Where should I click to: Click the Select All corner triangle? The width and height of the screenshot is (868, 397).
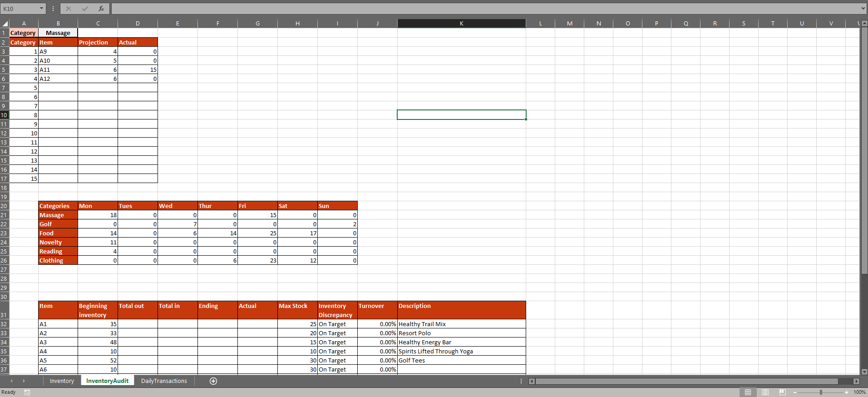5,24
